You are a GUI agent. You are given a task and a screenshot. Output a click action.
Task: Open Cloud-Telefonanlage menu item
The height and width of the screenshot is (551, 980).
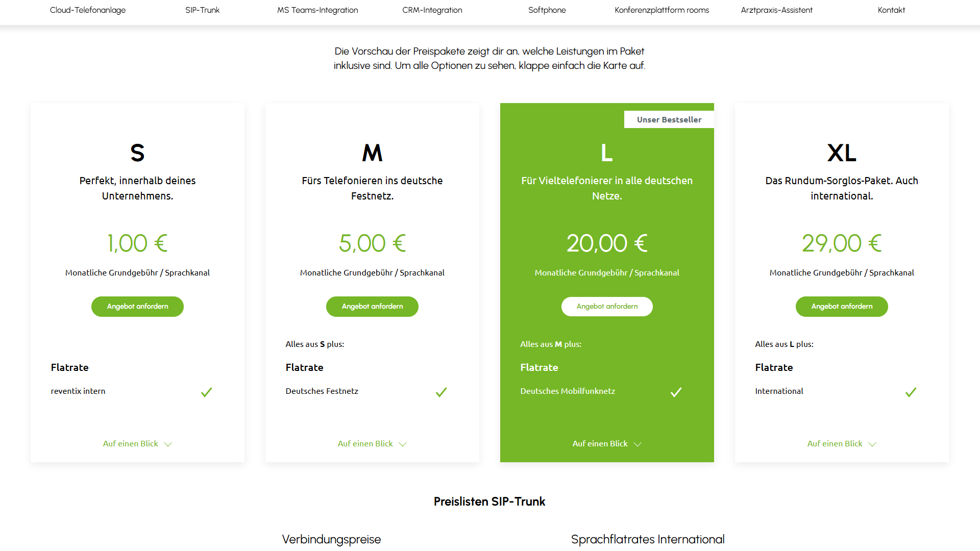click(88, 10)
